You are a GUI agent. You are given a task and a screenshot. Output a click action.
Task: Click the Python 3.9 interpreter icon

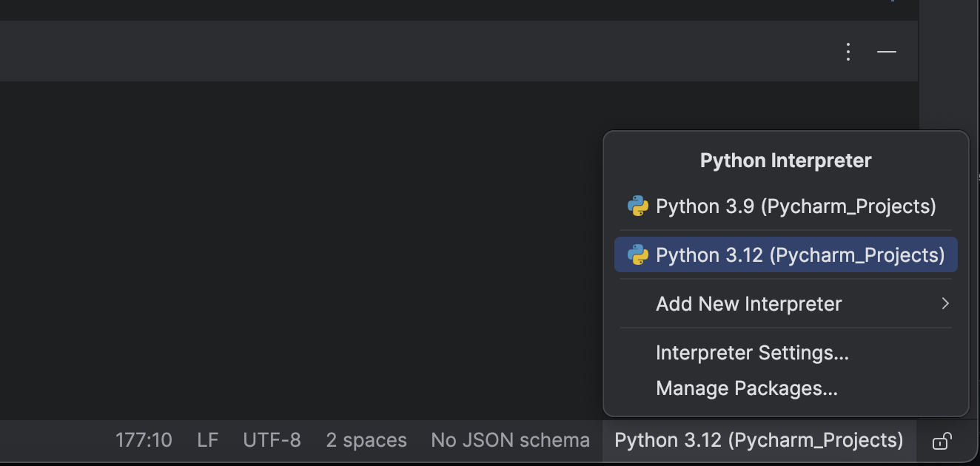pyautogui.click(x=637, y=206)
